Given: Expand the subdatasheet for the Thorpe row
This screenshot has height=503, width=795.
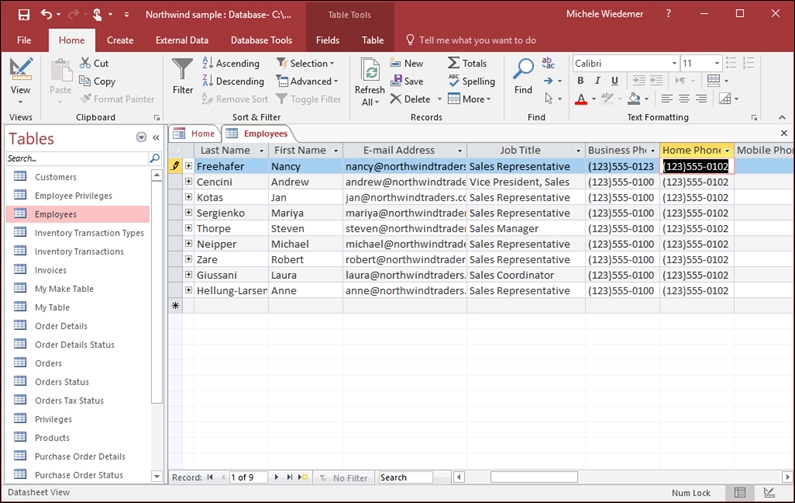Looking at the screenshot, I should tap(189, 228).
